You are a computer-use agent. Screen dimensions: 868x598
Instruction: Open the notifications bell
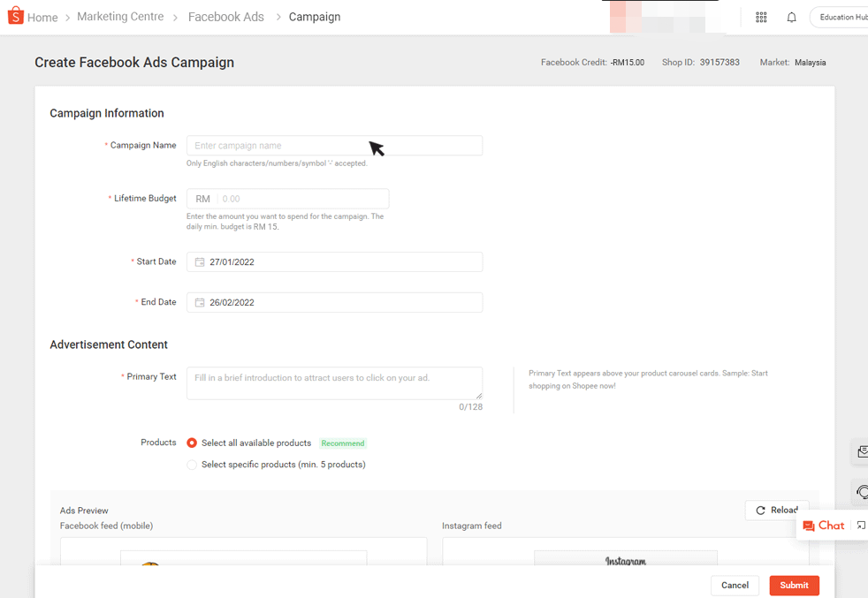(x=791, y=18)
